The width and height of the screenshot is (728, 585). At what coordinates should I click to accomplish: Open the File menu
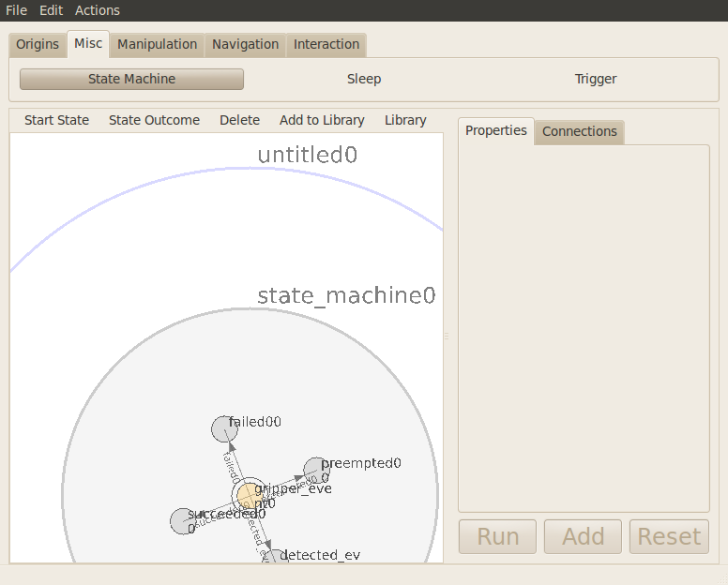click(16, 10)
